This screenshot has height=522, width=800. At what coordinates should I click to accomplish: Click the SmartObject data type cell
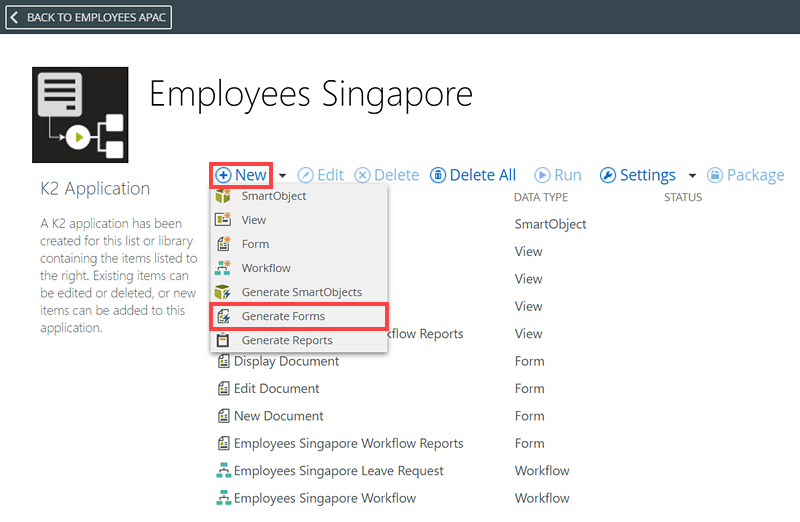point(551,225)
